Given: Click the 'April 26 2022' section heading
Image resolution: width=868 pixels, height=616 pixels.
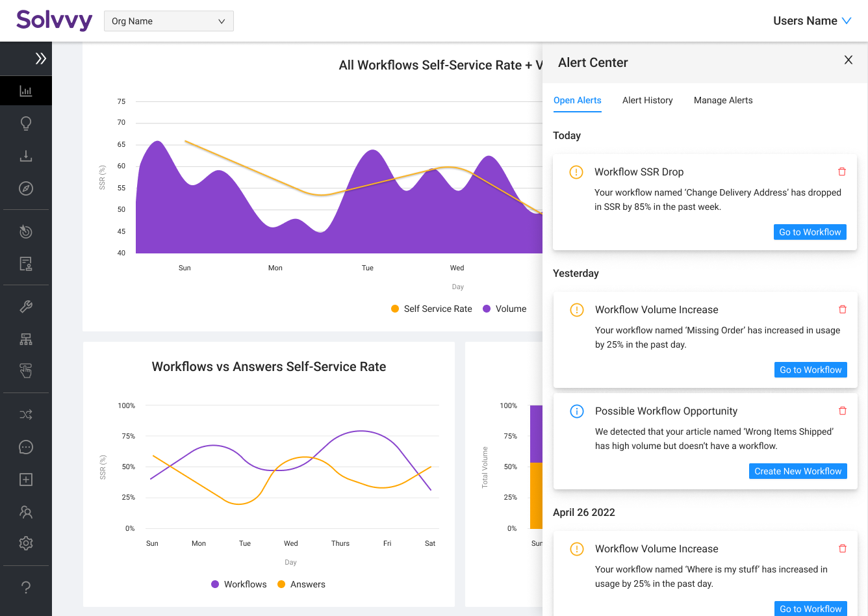Looking at the screenshot, I should 584,512.
